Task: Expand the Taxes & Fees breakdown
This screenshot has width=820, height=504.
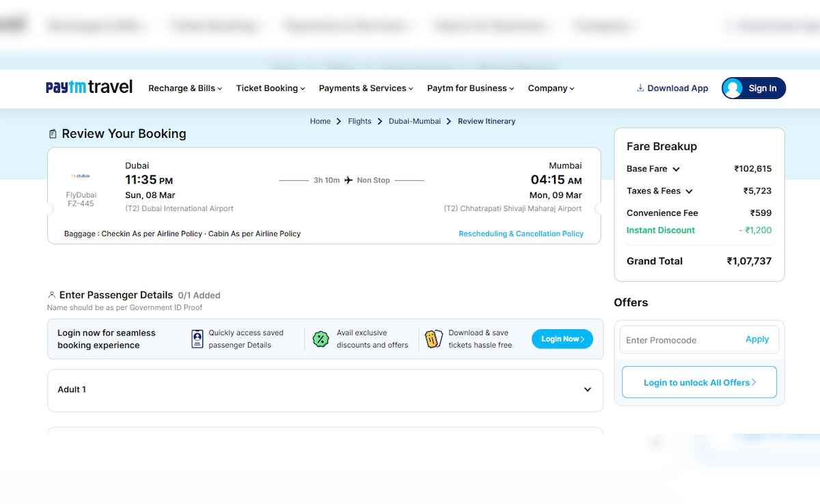Action: click(x=689, y=191)
